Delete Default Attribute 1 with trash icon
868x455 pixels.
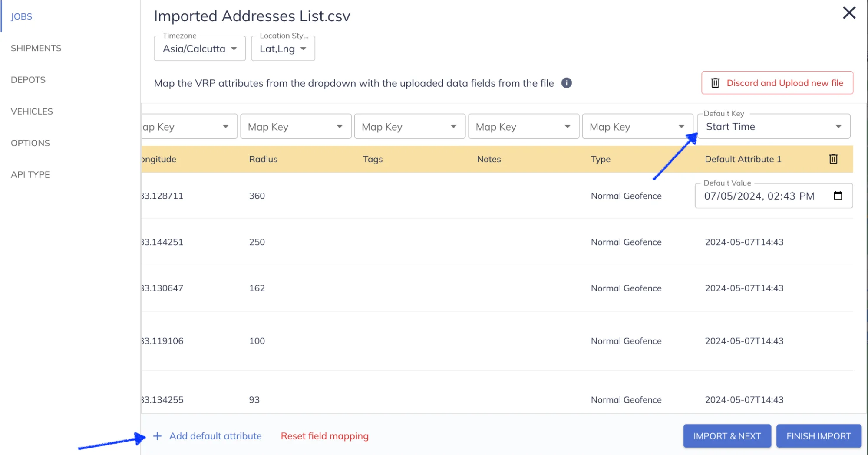tap(833, 159)
